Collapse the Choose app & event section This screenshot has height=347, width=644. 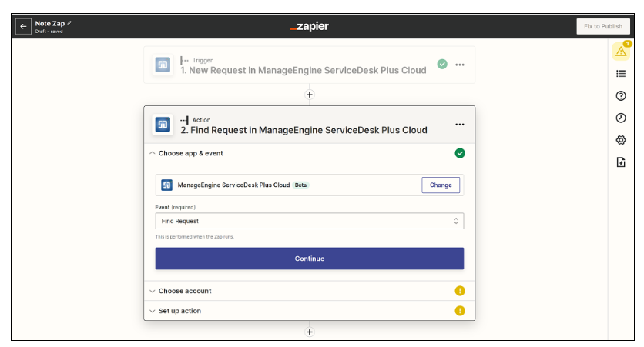[x=153, y=153]
